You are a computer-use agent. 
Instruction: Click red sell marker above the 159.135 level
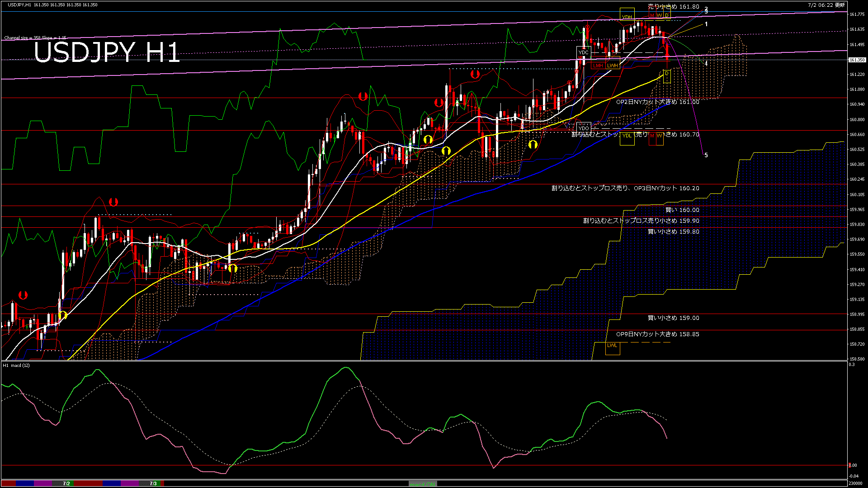coord(23,295)
